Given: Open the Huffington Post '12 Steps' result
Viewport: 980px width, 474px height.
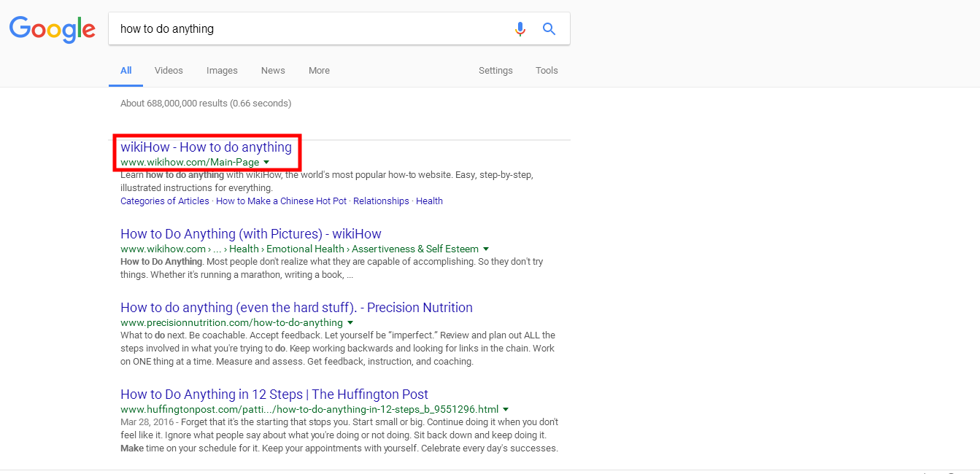Looking at the screenshot, I should pos(274,395).
